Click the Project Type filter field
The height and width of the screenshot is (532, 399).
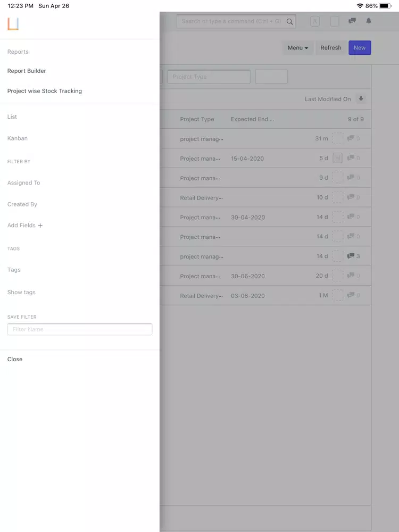pyautogui.click(x=209, y=77)
